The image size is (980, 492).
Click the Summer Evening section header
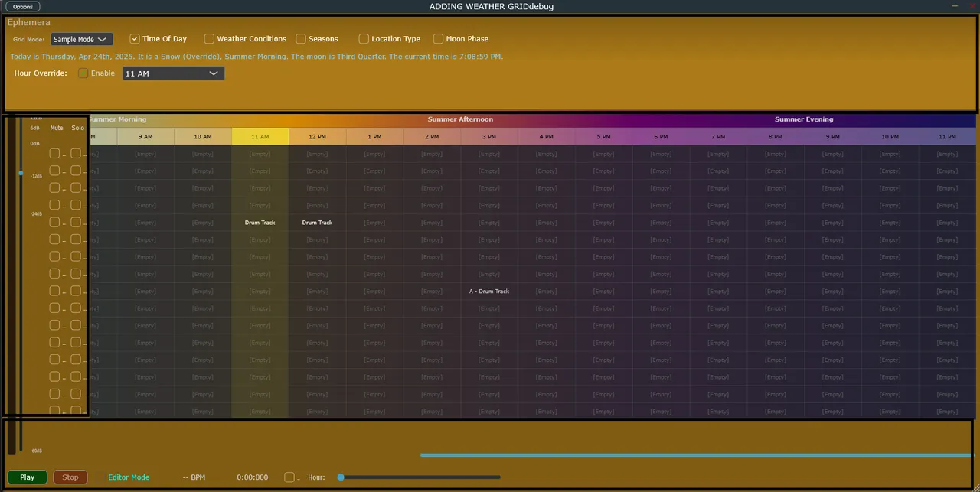804,119
